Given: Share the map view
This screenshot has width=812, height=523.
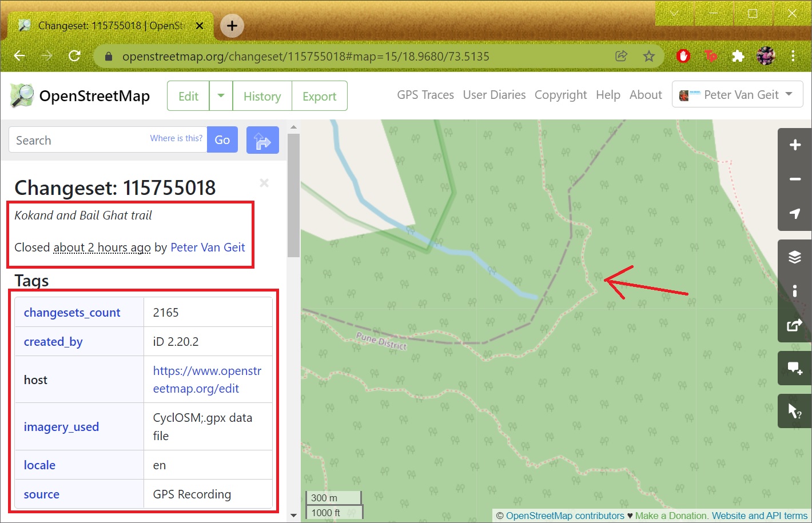Looking at the screenshot, I should tap(795, 325).
